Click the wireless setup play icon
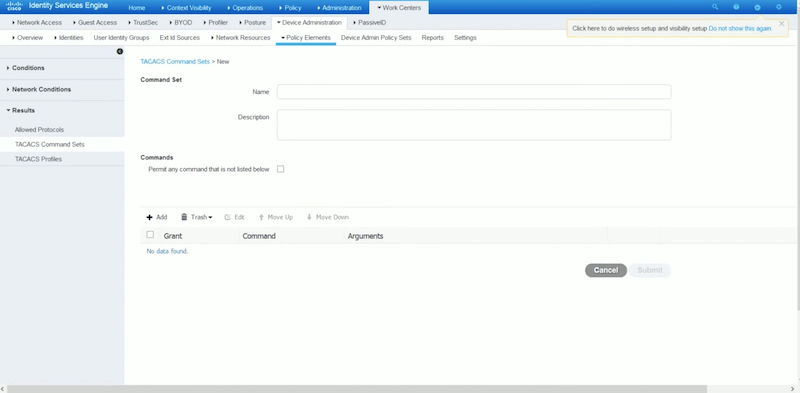This screenshot has width=800, height=393. (757, 7)
